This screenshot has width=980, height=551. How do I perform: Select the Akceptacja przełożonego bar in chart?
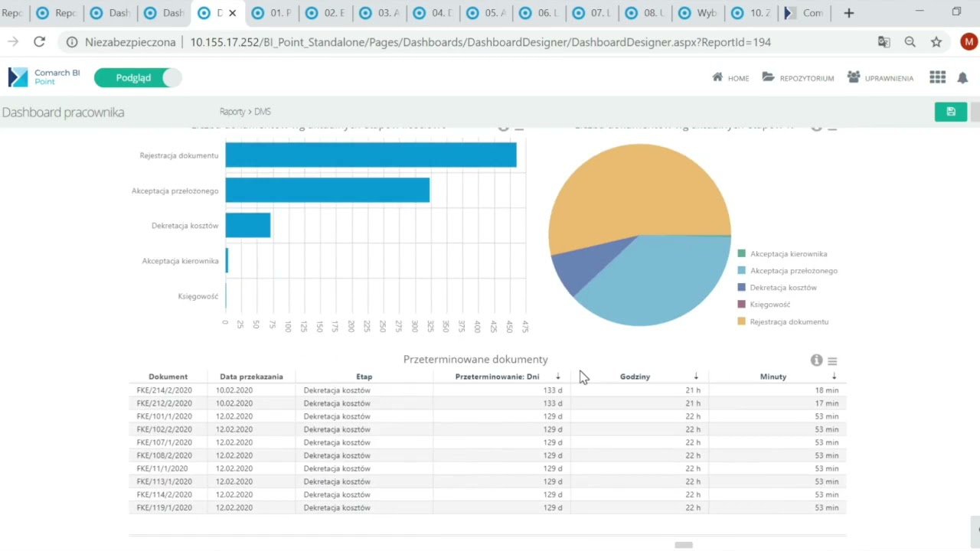[x=328, y=191]
